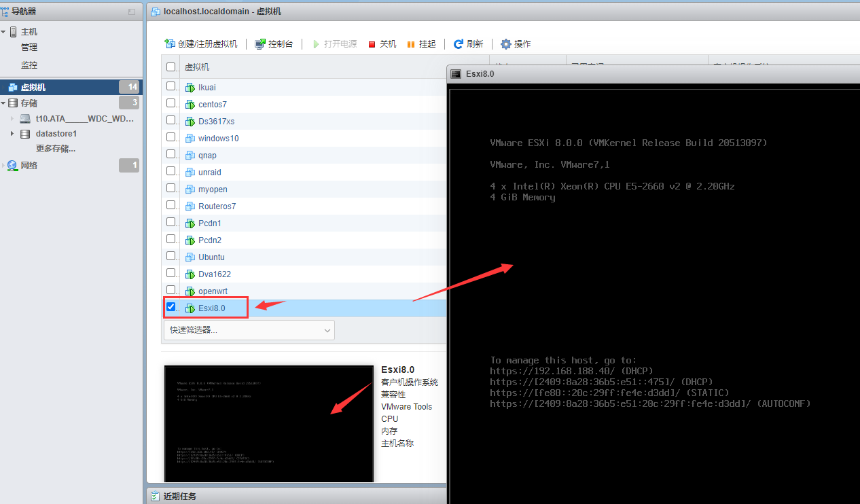This screenshot has width=860, height=504.
Task: Click the Shut down (关机) button
Action: tap(382, 43)
